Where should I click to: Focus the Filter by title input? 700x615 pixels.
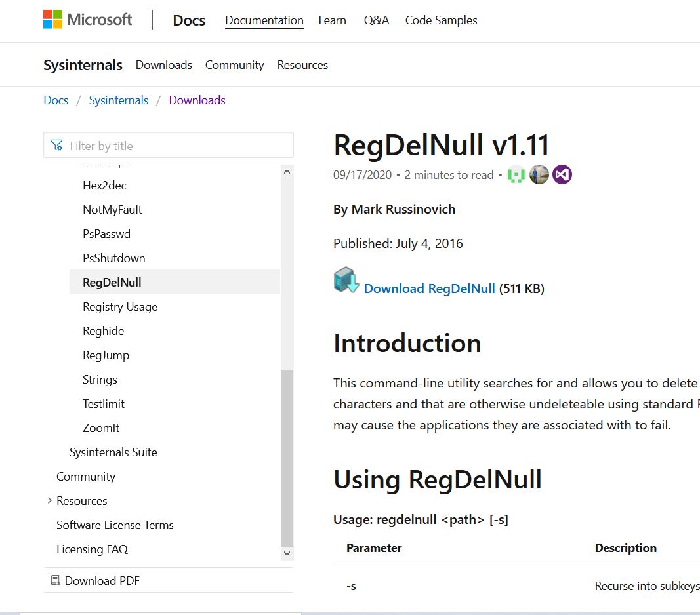169,146
